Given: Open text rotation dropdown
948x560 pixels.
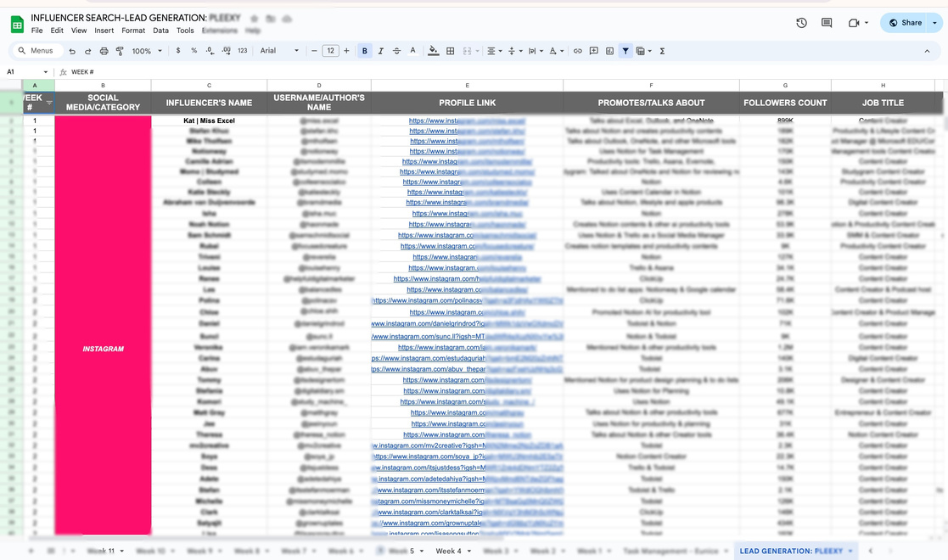Looking at the screenshot, I should coord(556,52).
